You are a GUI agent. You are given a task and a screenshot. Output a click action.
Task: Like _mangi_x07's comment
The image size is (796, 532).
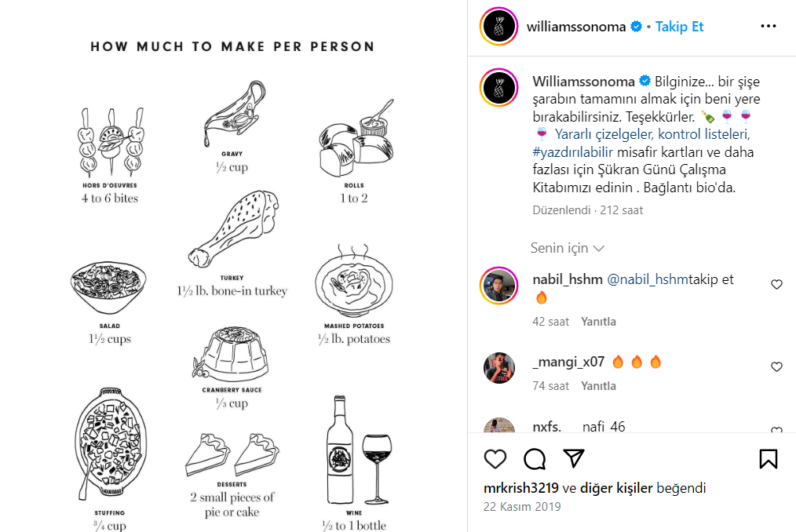pos(776,366)
